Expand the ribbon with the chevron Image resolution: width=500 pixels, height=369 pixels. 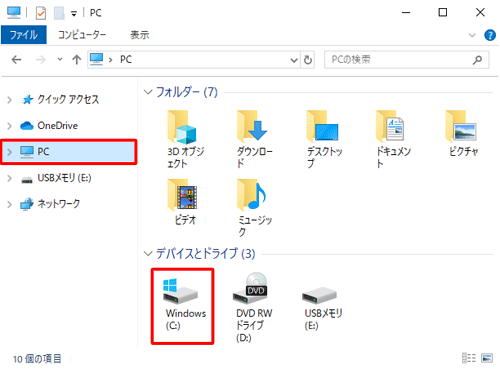click(x=472, y=35)
